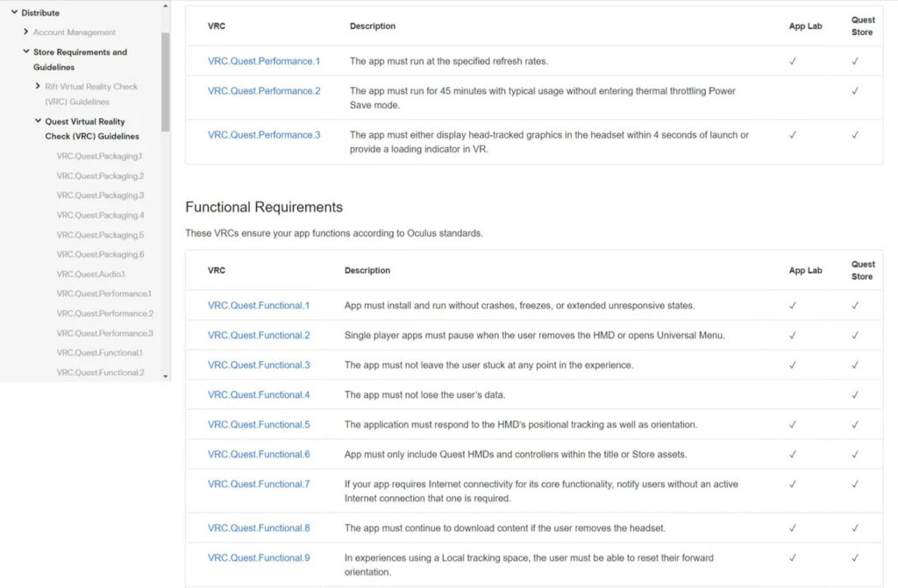Screen dimensions: 898x588
Task: Open VRC.Quest.Functional.1 in sidebar
Action: 100,352
